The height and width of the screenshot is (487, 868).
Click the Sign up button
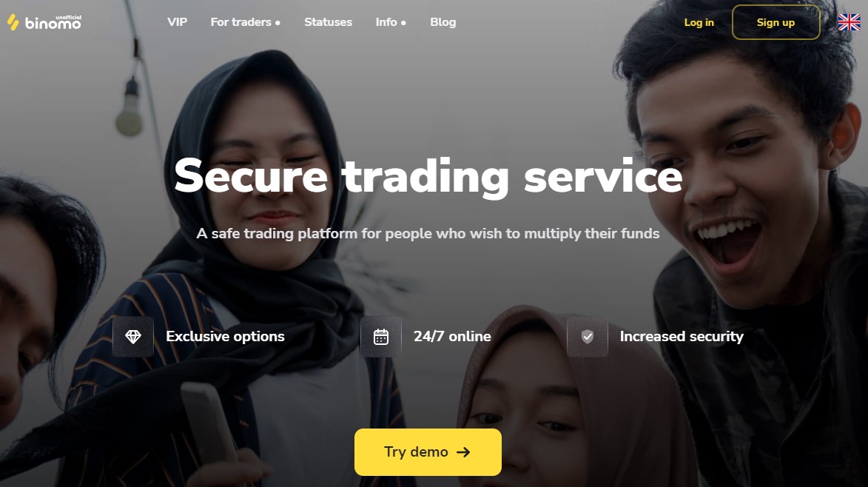[x=776, y=22]
